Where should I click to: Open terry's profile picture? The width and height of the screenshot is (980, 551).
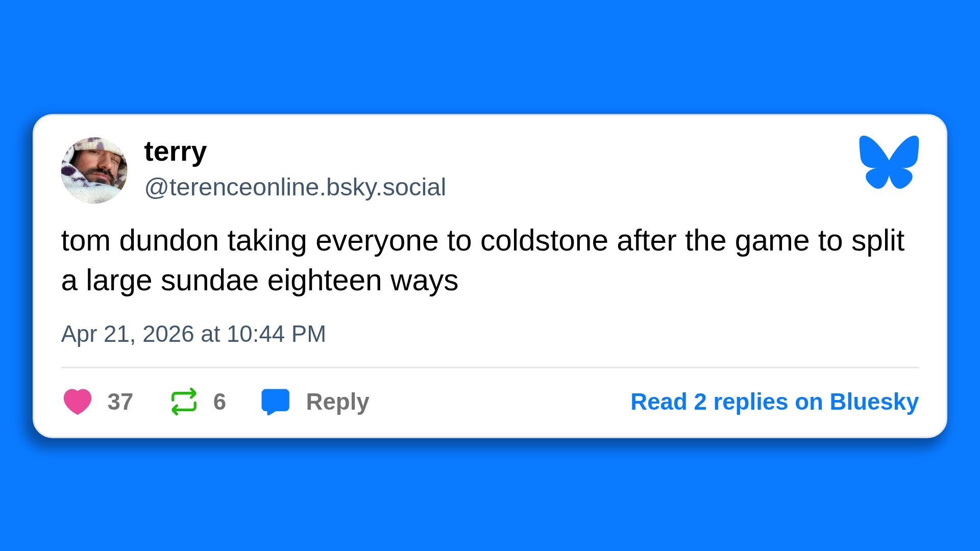94,170
